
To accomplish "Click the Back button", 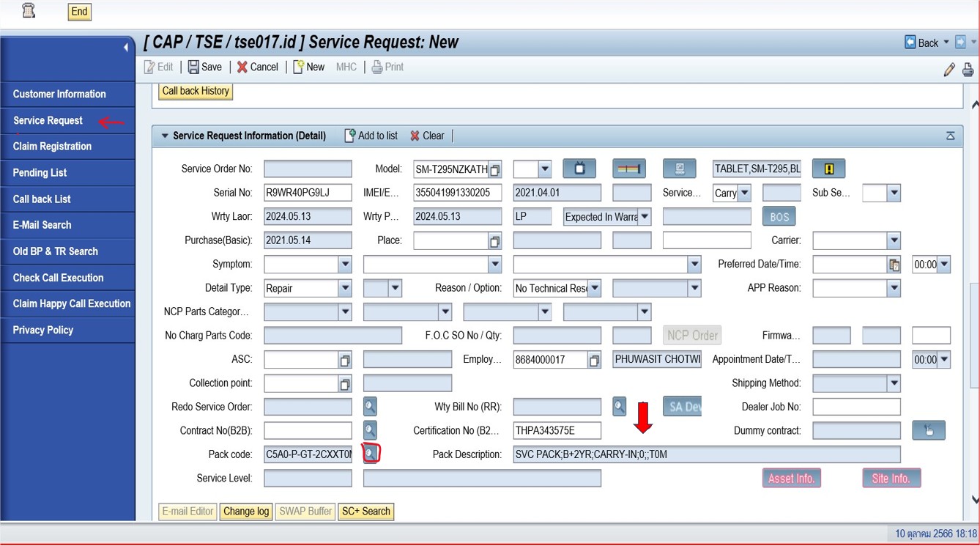I will tap(921, 43).
